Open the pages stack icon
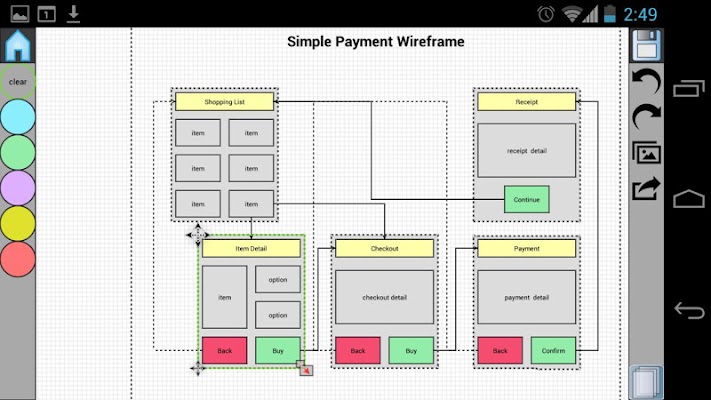This screenshot has height=400, width=711. 646,382
